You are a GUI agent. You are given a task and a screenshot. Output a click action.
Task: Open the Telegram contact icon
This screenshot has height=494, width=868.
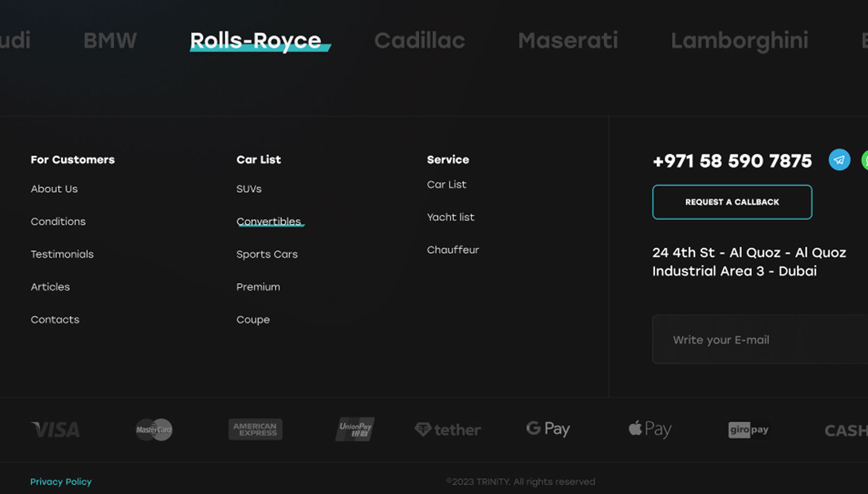tap(839, 160)
